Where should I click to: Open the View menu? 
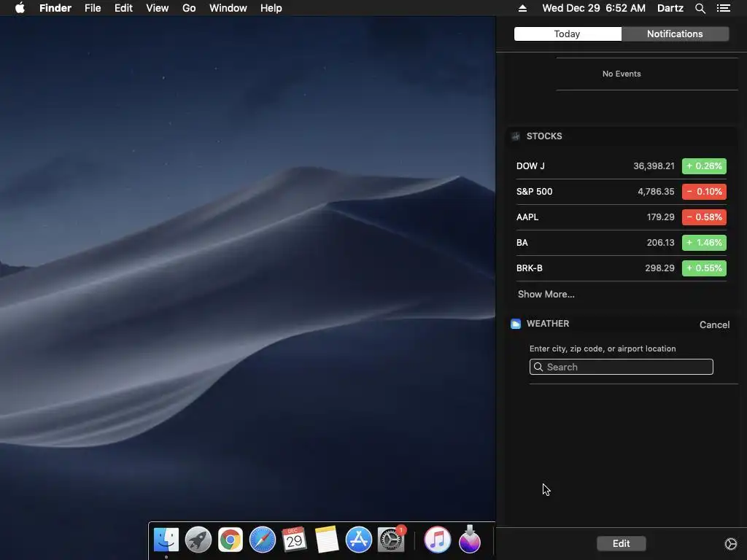tap(158, 8)
